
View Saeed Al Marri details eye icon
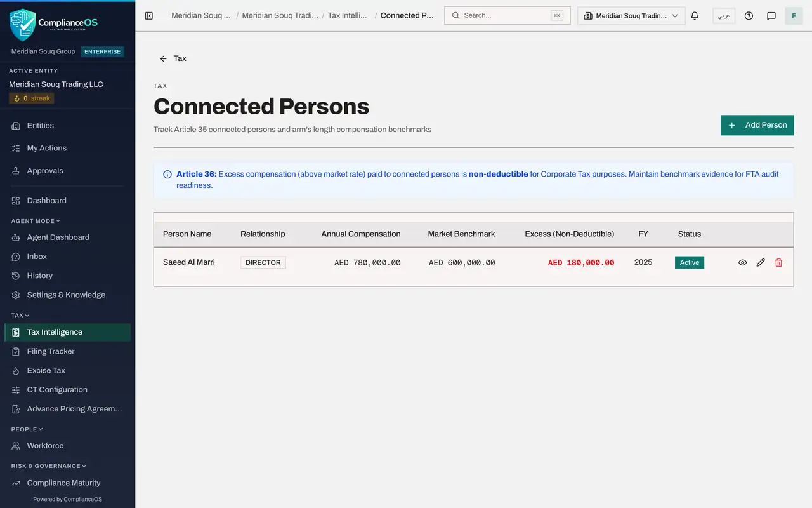(x=742, y=262)
